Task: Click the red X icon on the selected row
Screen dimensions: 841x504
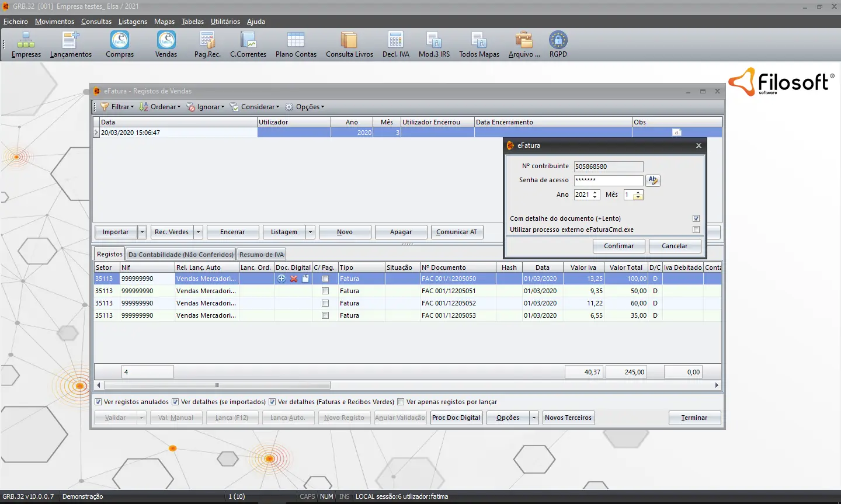Action: tap(292, 279)
